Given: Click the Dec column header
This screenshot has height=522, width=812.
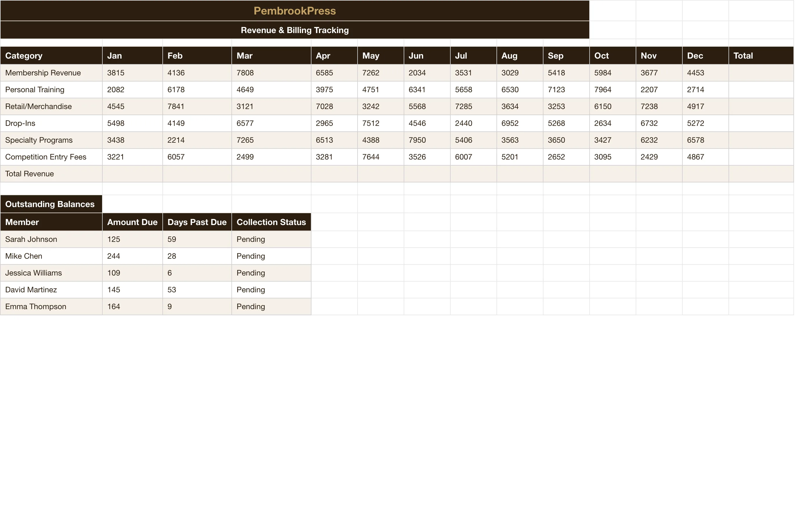Looking at the screenshot, I should 706,56.
